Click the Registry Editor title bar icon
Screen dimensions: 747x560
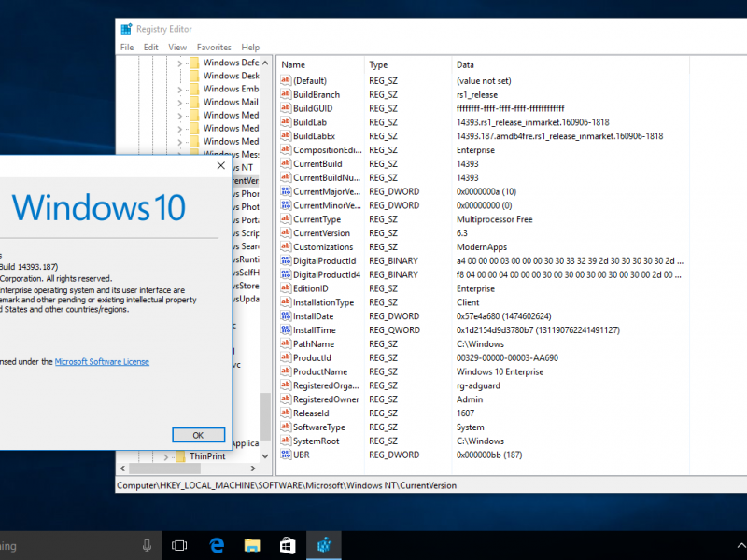coord(126,29)
